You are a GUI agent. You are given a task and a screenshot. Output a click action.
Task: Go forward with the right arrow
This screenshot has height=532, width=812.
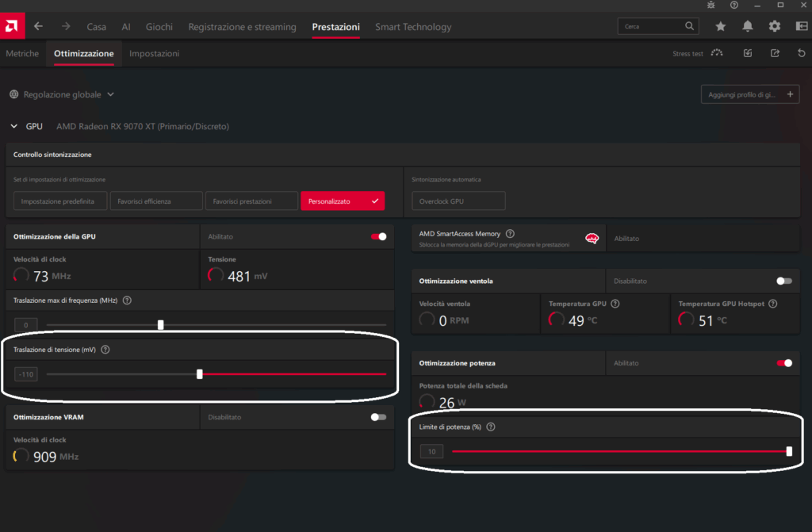click(66, 26)
